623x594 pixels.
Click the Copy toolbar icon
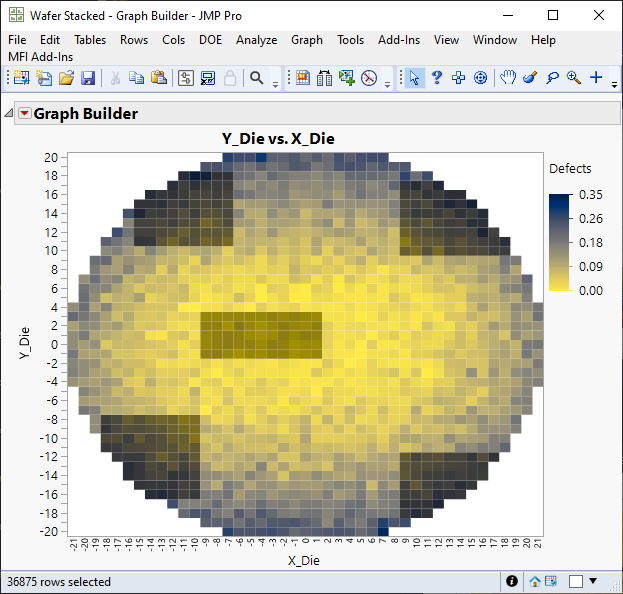(137, 77)
